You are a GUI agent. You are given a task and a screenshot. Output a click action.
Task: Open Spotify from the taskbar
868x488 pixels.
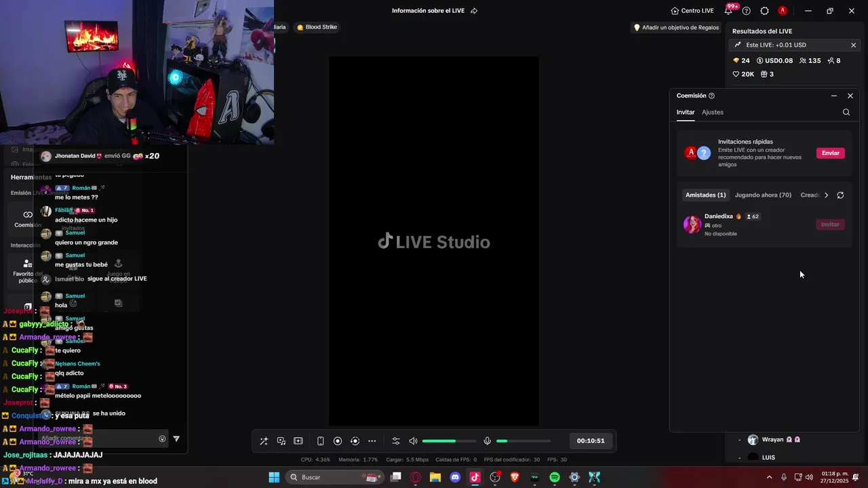coord(554,477)
